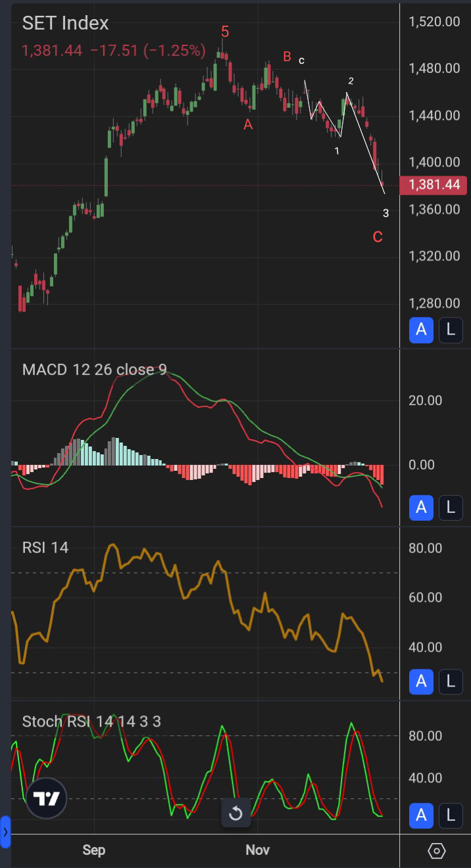This screenshot has width=471, height=868.
Task: Open Stoch RSI 14 14 3 3 label
Action: 91,721
